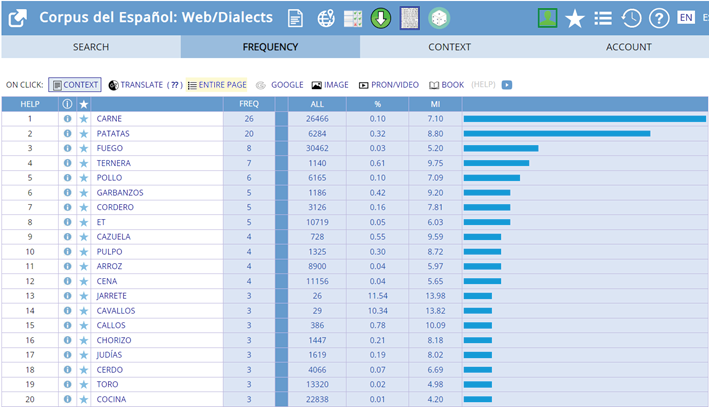This screenshot has width=709, height=407.
Task: Open the globe icon in the header
Action: point(326,18)
